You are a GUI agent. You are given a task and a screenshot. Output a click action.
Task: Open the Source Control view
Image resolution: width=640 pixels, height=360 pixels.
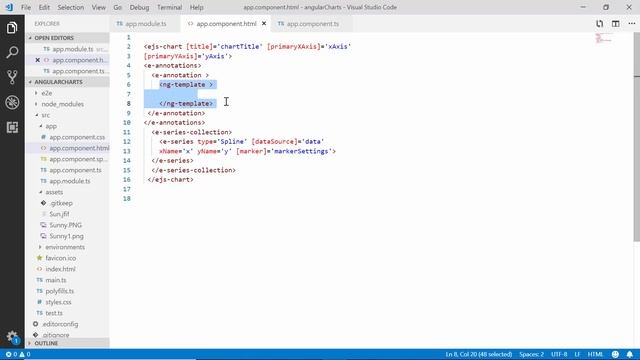pos(12,77)
